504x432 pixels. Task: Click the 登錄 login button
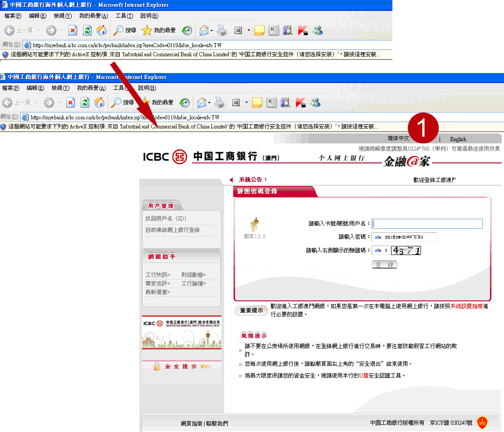pyautogui.click(x=384, y=265)
